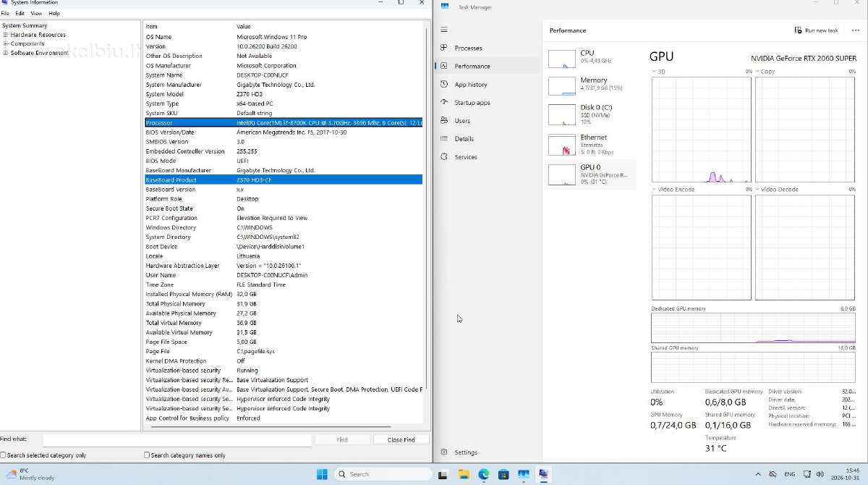Switch to Task Manager taskbar icon

[523, 474]
